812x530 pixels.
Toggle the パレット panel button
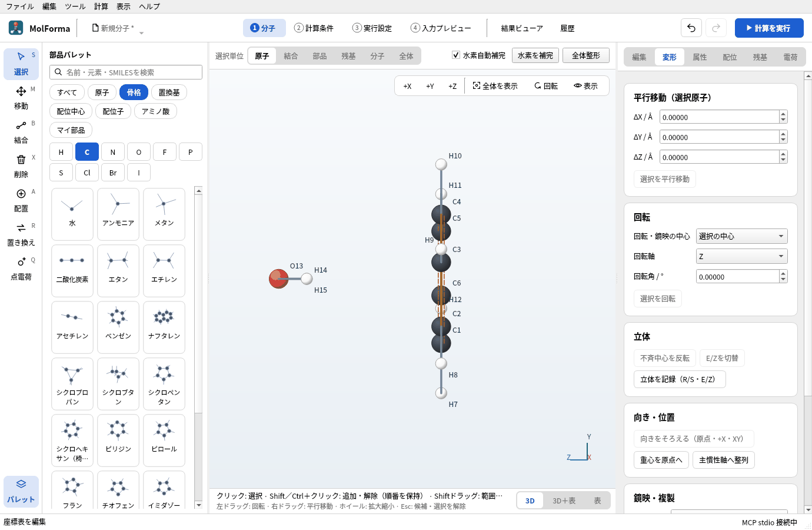click(x=21, y=491)
